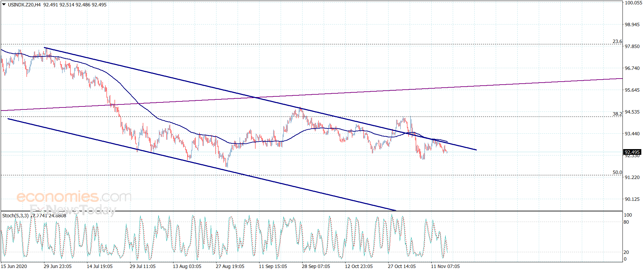
Task: Click the Stoch(5,3,3) indicator label
Action: click(15, 216)
